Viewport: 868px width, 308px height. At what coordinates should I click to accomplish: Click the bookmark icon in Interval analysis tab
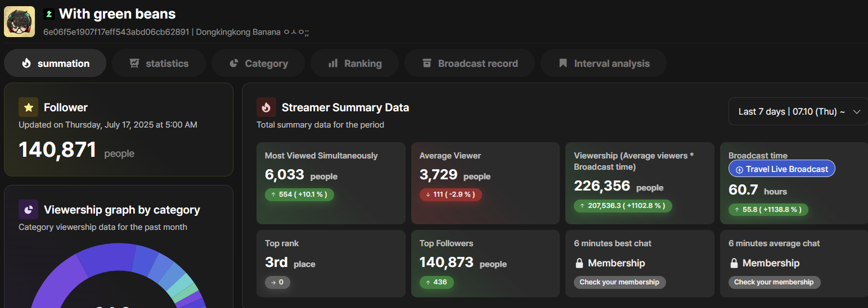(x=563, y=64)
